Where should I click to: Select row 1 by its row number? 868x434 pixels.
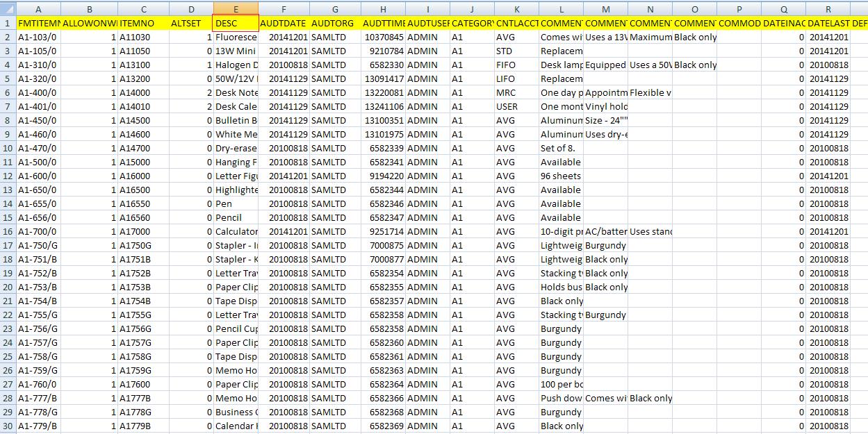8,23
